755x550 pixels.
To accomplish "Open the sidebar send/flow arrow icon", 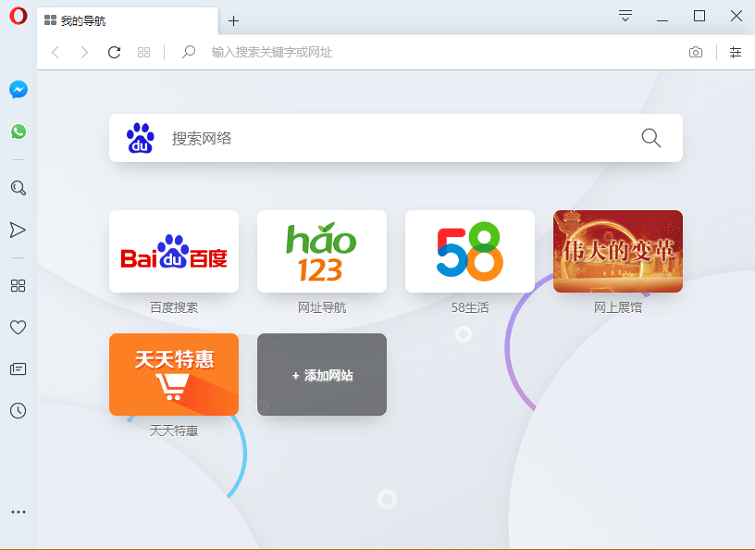I will click(x=18, y=230).
